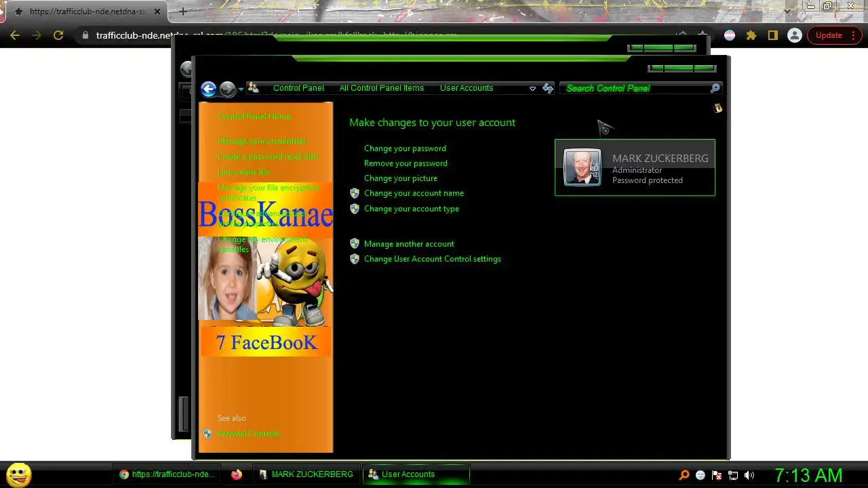Screen dimensions: 868x488
Task: Select All Control Panel Items breadcrumb
Action: (382, 88)
